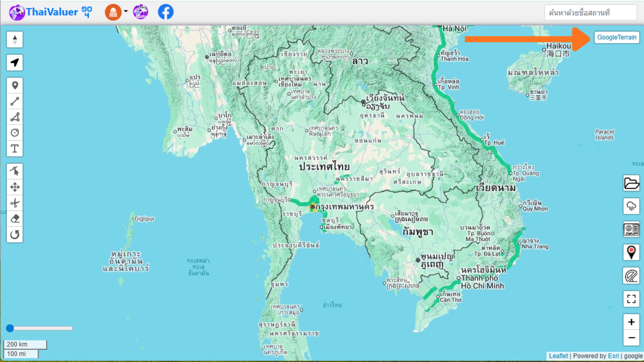
Task: Select the draw polygon tool
Action: click(15, 117)
